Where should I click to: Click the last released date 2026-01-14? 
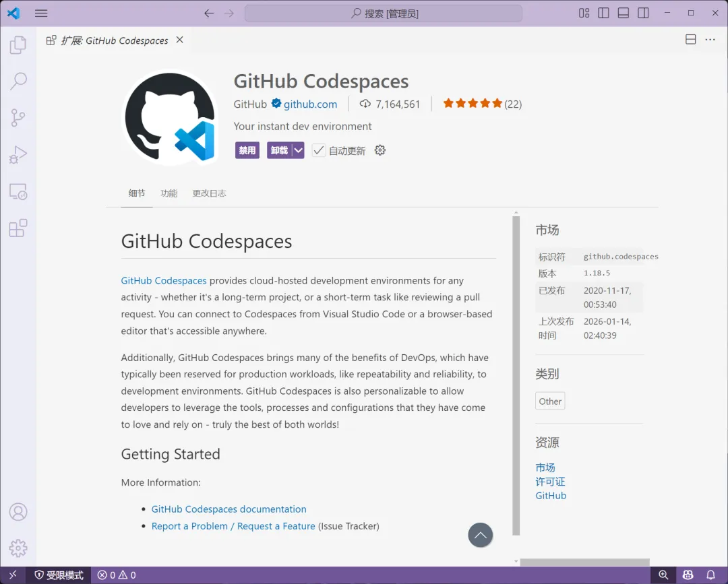point(607,329)
